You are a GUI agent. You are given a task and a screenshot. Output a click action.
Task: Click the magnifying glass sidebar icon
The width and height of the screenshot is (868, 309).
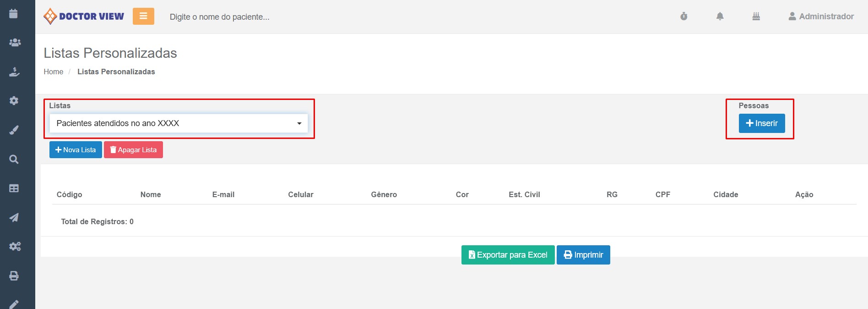(x=14, y=159)
